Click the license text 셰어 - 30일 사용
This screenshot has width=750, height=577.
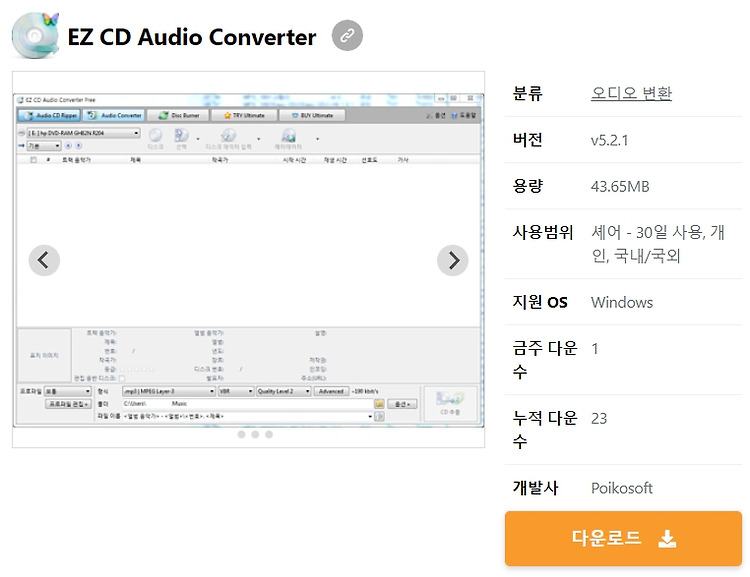(647, 233)
